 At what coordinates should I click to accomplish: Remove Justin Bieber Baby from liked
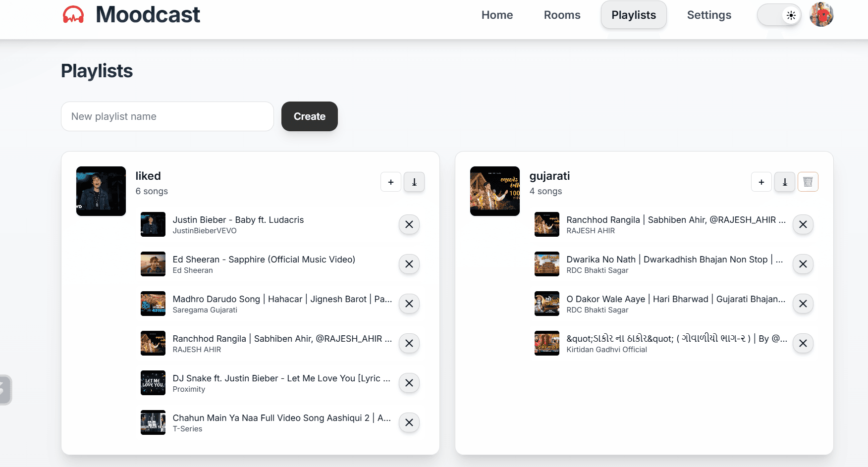click(x=409, y=224)
